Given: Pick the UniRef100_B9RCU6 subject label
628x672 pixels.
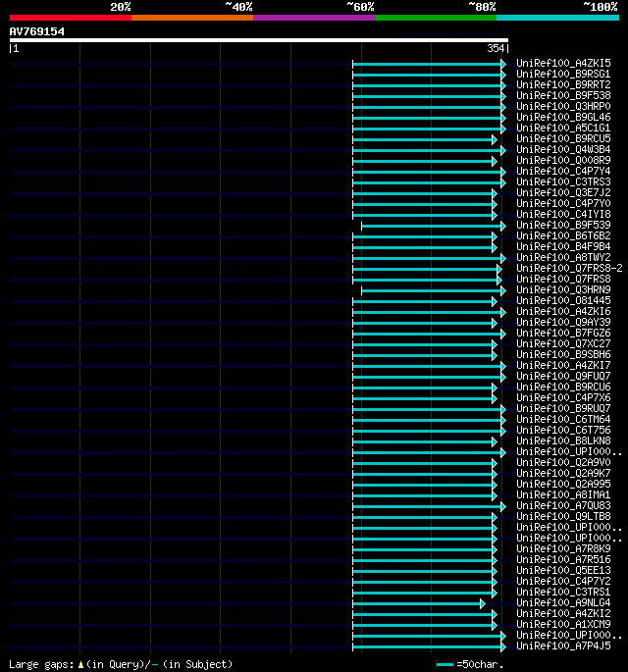Looking at the screenshot, I should click(x=563, y=387).
